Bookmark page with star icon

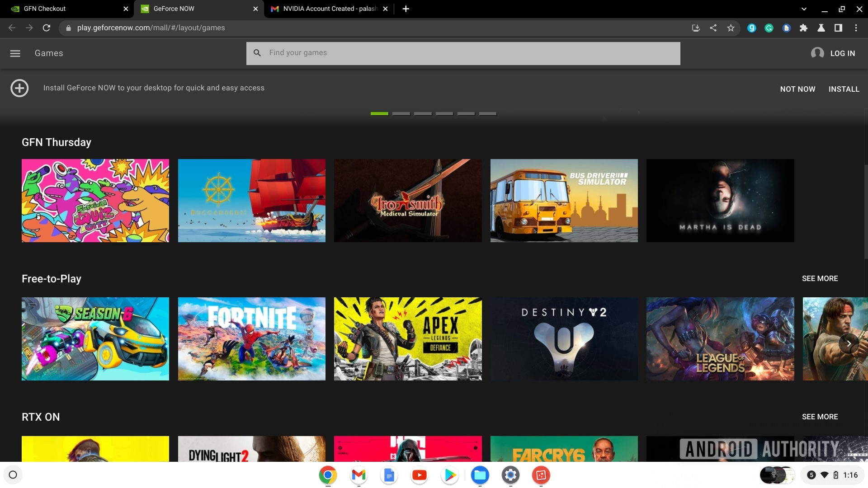pyautogui.click(x=731, y=28)
